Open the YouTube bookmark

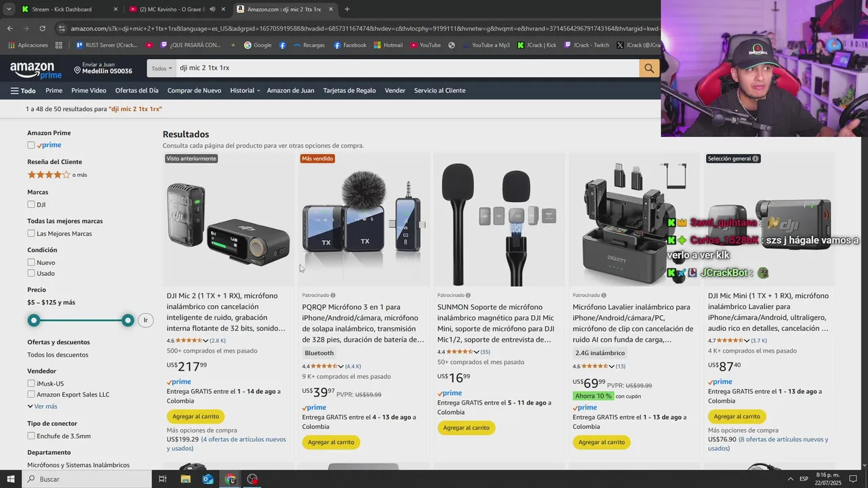coord(425,45)
